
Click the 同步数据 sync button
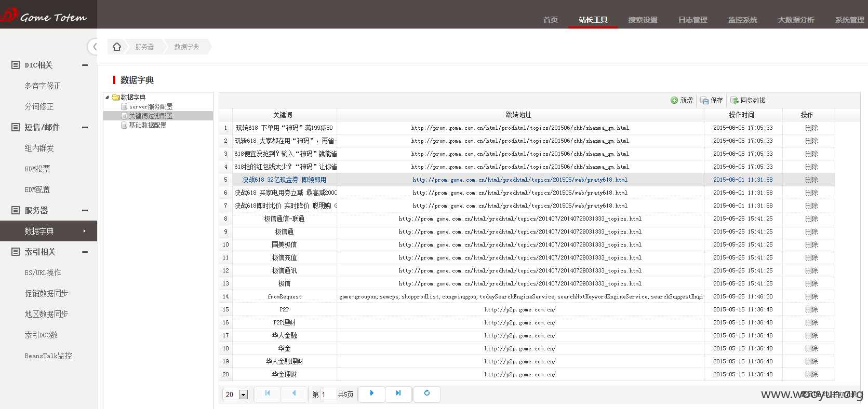(x=747, y=100)
